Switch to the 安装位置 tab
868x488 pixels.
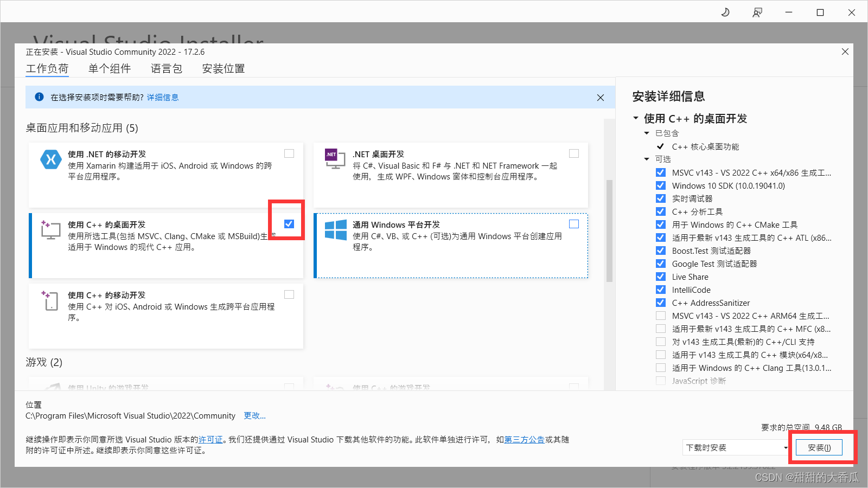(x=224, y=69)
